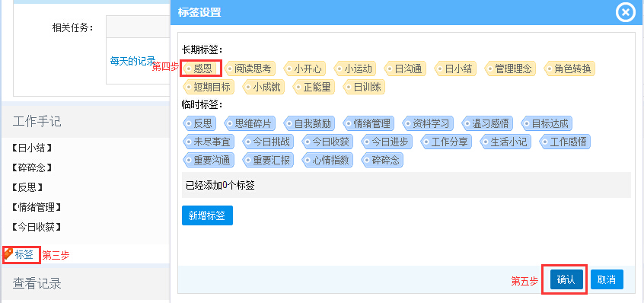Select the 重要汇报 tag

268,160
